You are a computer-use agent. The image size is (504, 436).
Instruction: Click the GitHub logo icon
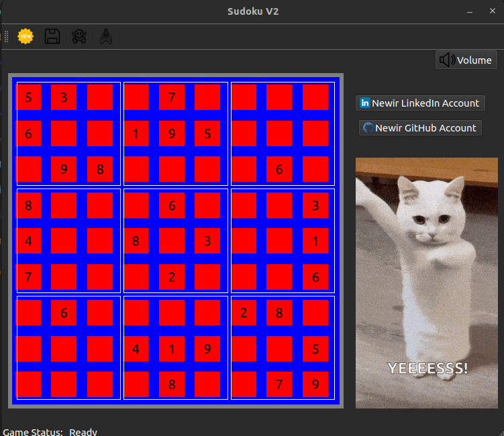(x=368, y=128)
